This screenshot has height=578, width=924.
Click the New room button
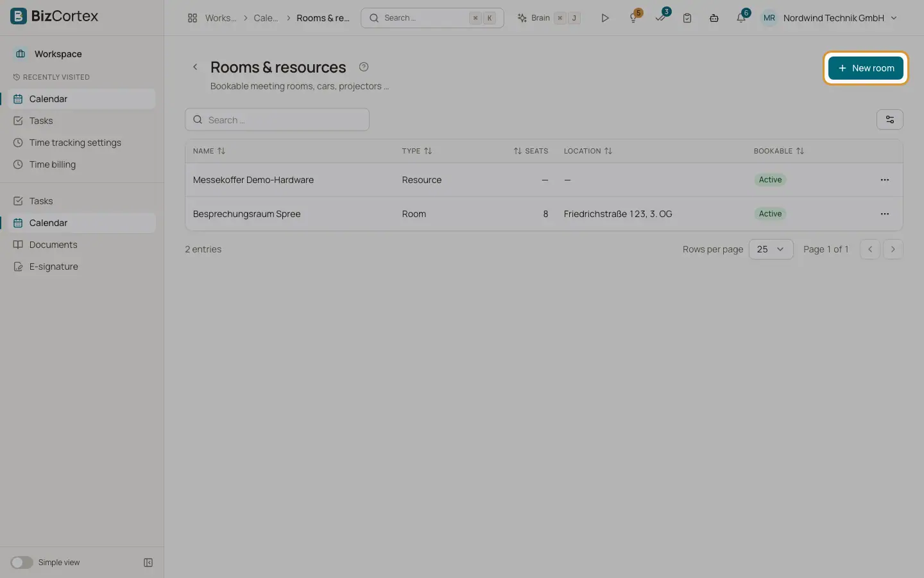[x=866, y=68]
